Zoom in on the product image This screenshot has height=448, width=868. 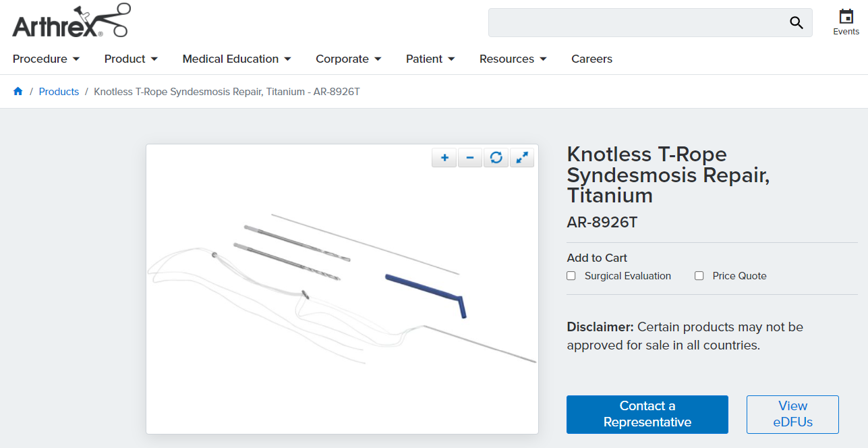tap(444, 158)
